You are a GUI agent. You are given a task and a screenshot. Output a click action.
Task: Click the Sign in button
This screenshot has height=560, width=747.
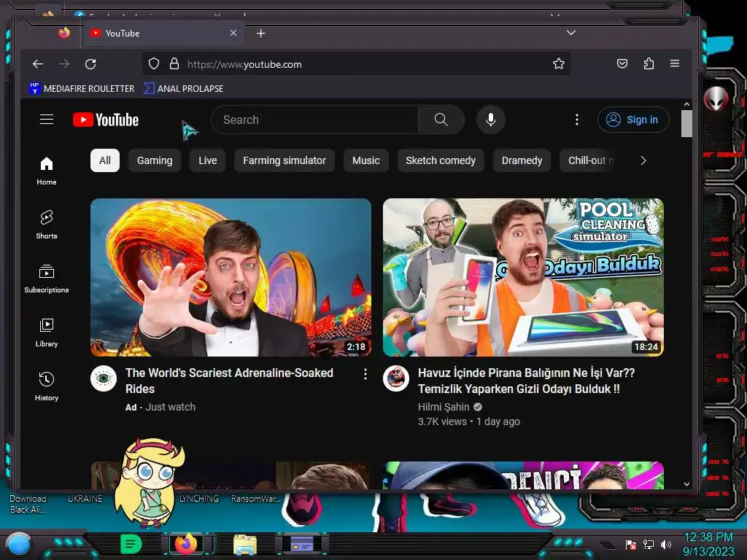point(633,120)
